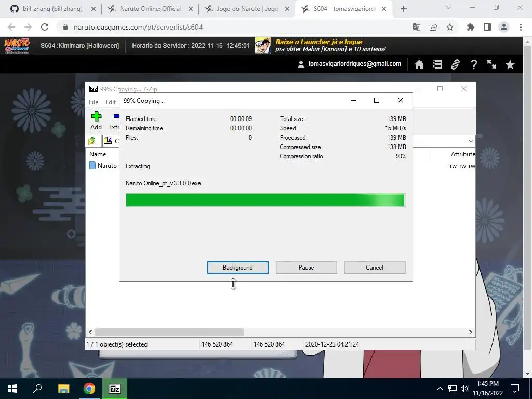
Task: Reload the current page
Action: (45, 27)
